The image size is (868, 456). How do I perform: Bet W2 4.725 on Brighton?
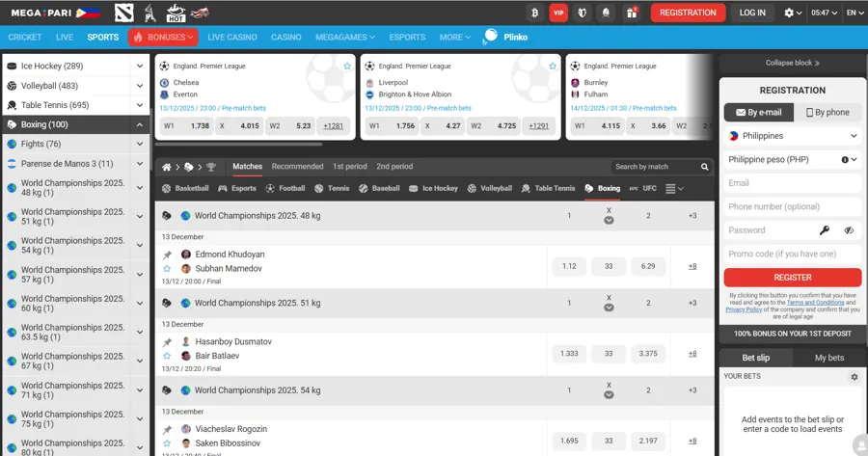click(x=494, y=125)
